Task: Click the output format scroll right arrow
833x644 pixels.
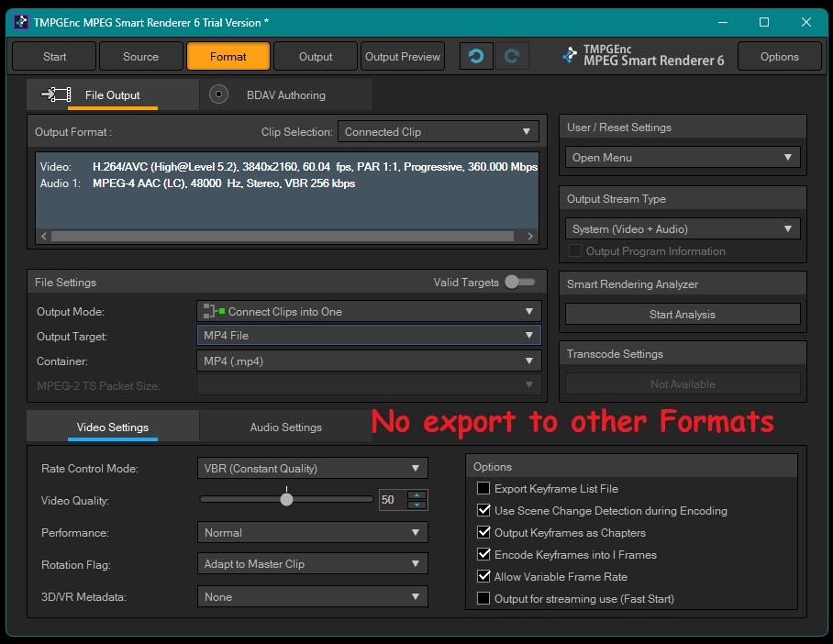Action: pos(529,236)
